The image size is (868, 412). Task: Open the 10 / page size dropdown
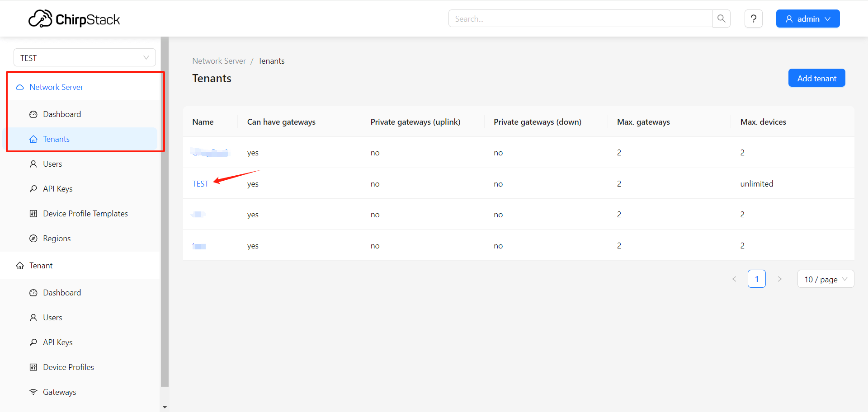(x=826, y=279)
